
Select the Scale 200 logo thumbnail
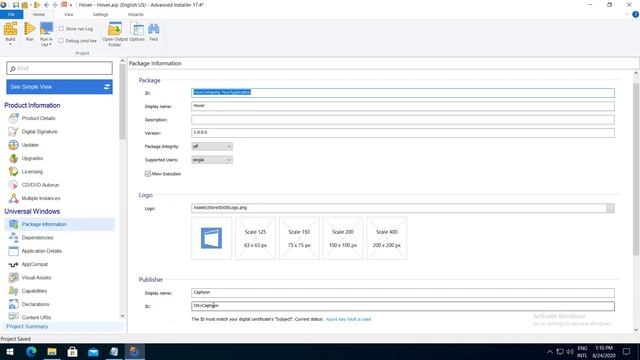click(342, 238)
